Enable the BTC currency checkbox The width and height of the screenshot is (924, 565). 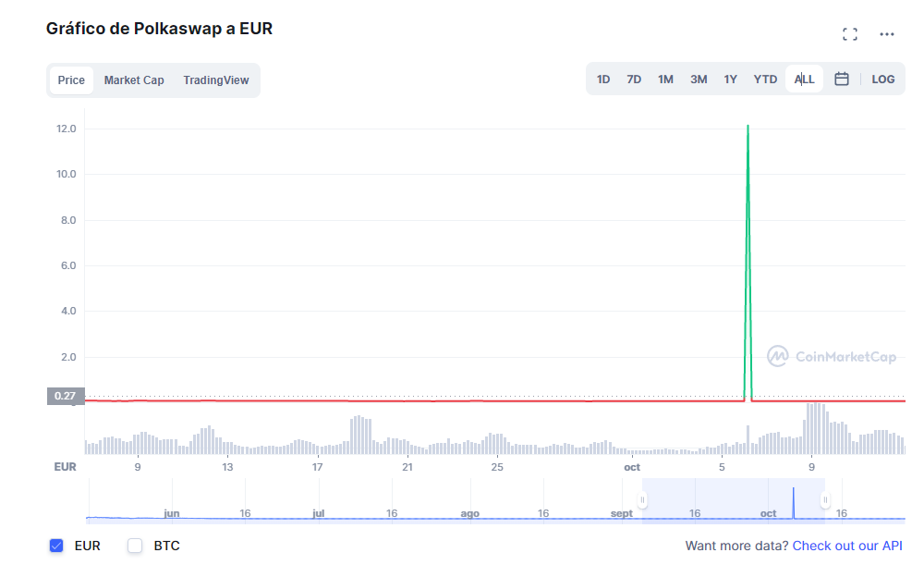pos(135,546)
